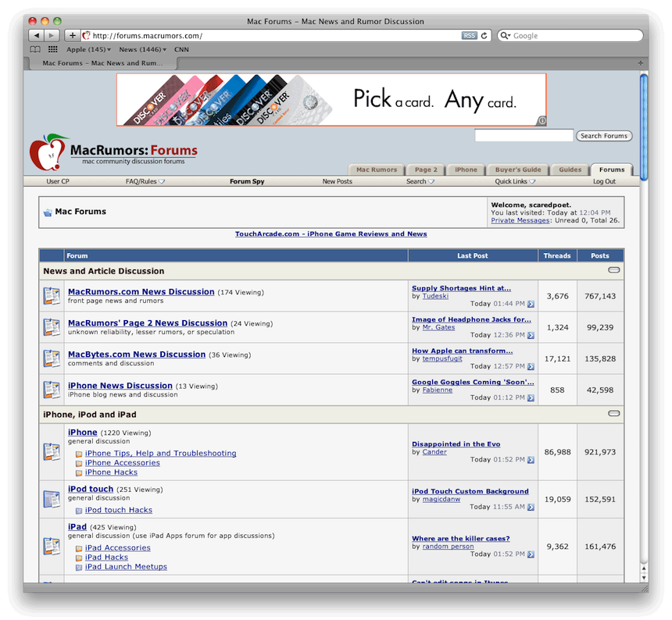Click the ad info icon on Discover banner

pyautogui.click(x=542, y=121)
